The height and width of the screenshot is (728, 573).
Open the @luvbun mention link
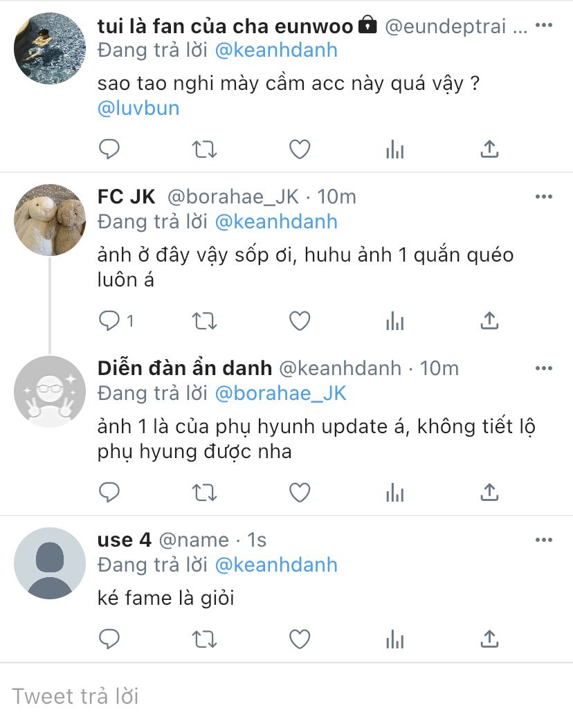point(138,108)
